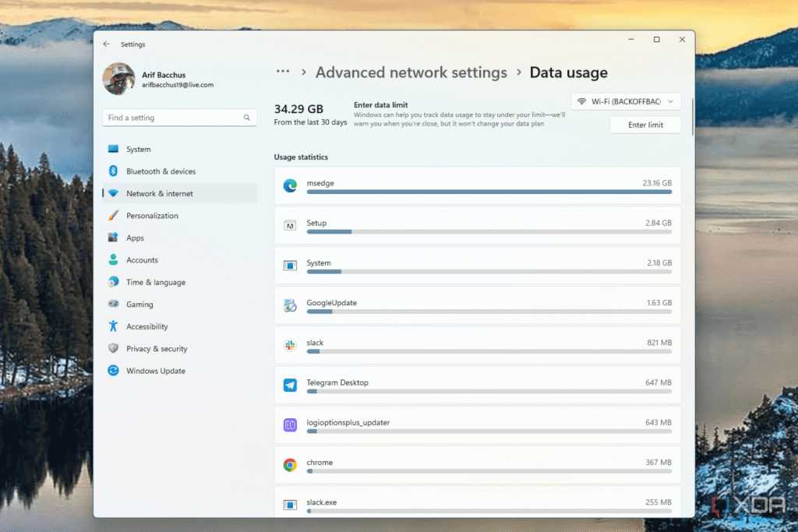Click the Gaming controller icon

tap(113, 304)
